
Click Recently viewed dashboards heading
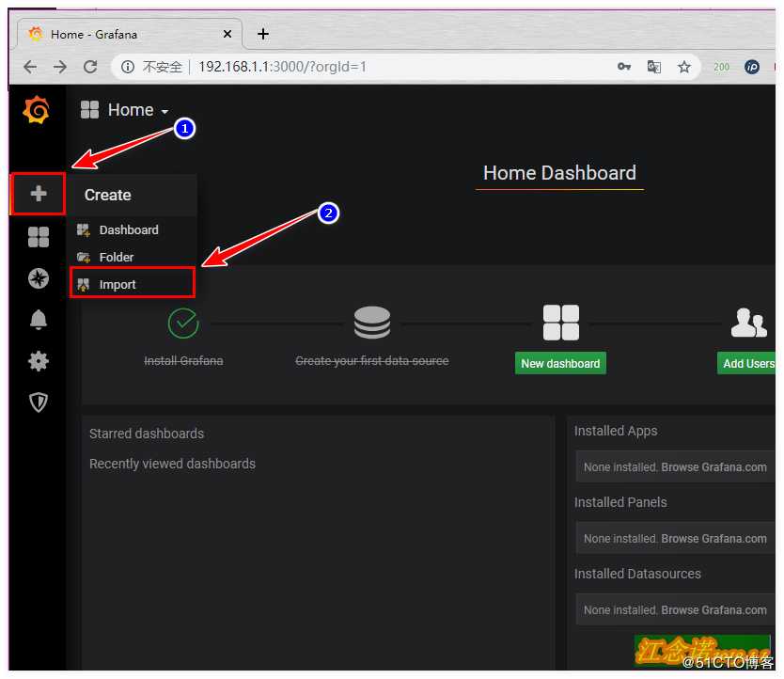(172, 464)
